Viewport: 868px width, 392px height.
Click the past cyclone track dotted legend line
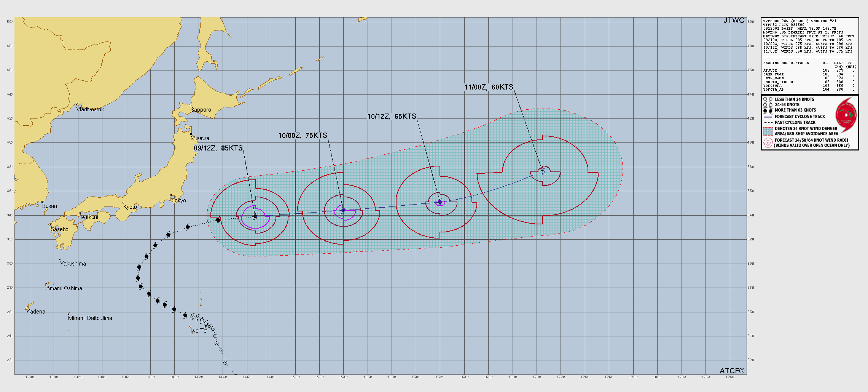768,123
